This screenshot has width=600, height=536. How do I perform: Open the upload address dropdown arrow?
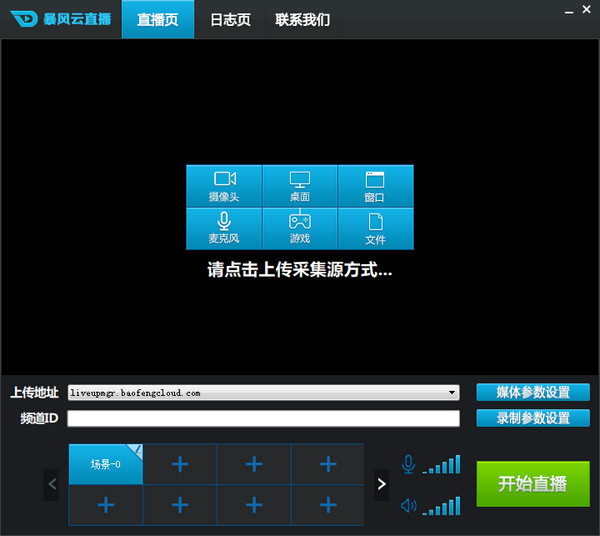pyautogui.click(x=453, y=393)
